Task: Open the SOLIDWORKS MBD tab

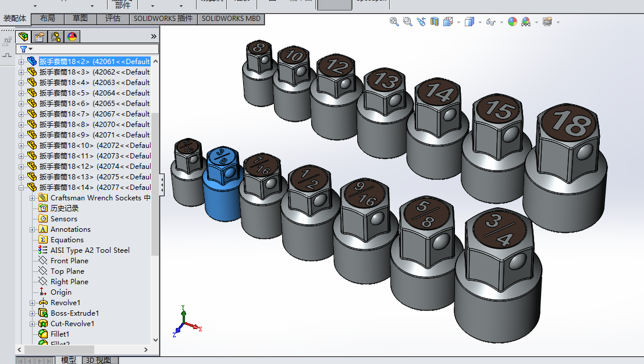Action: tap(232, 19)
